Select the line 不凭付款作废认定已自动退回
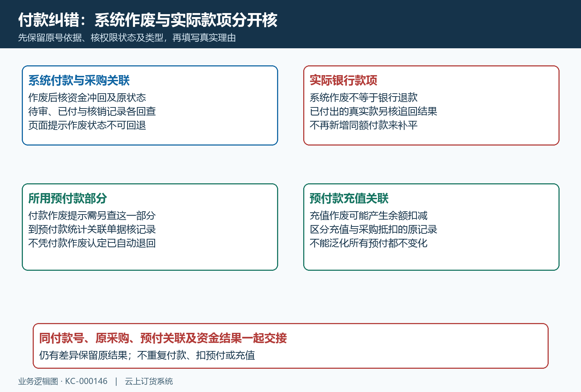This screenshot has height=392, width=581. coord(92,243)
